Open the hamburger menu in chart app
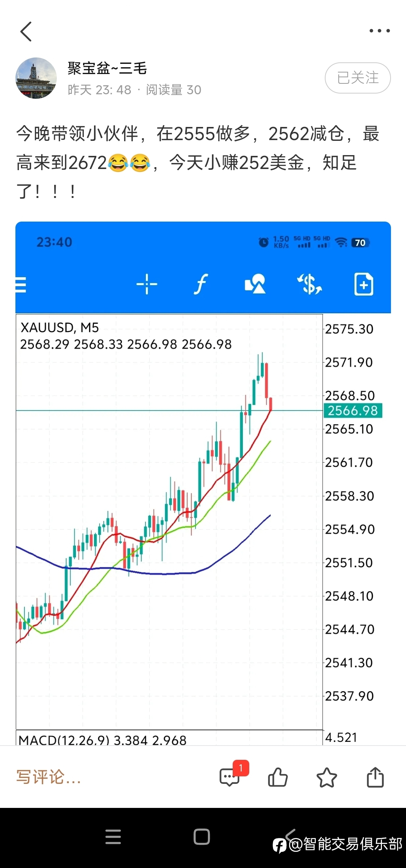This screenshot has width=406, height=868. pos(21,284)
